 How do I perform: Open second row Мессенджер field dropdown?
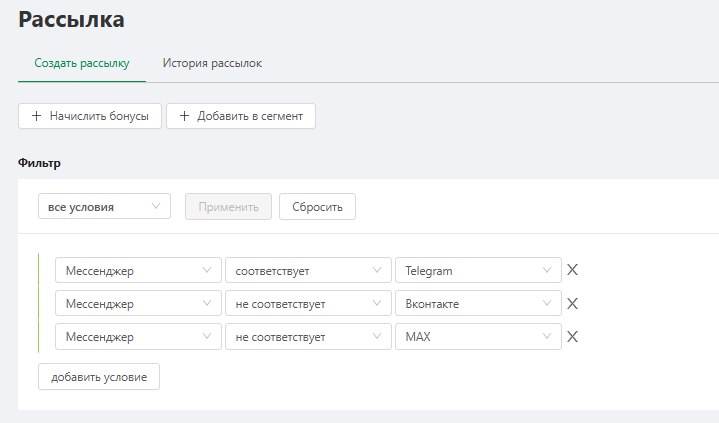tap(137, 303)
